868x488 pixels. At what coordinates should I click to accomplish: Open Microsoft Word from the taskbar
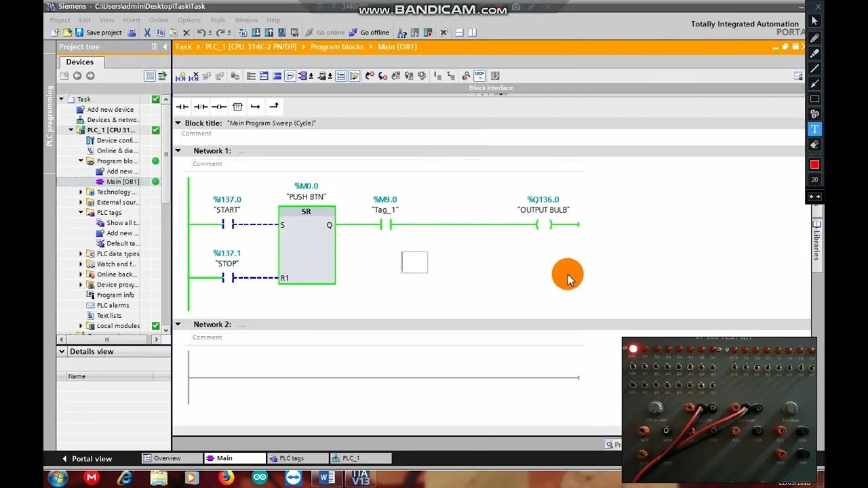327,479
